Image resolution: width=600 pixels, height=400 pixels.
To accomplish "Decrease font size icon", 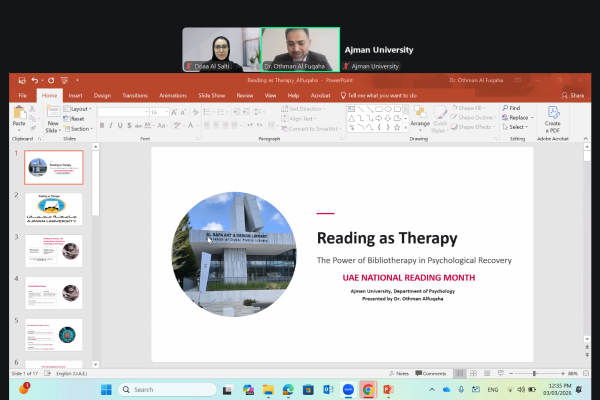I will [183, 112].
